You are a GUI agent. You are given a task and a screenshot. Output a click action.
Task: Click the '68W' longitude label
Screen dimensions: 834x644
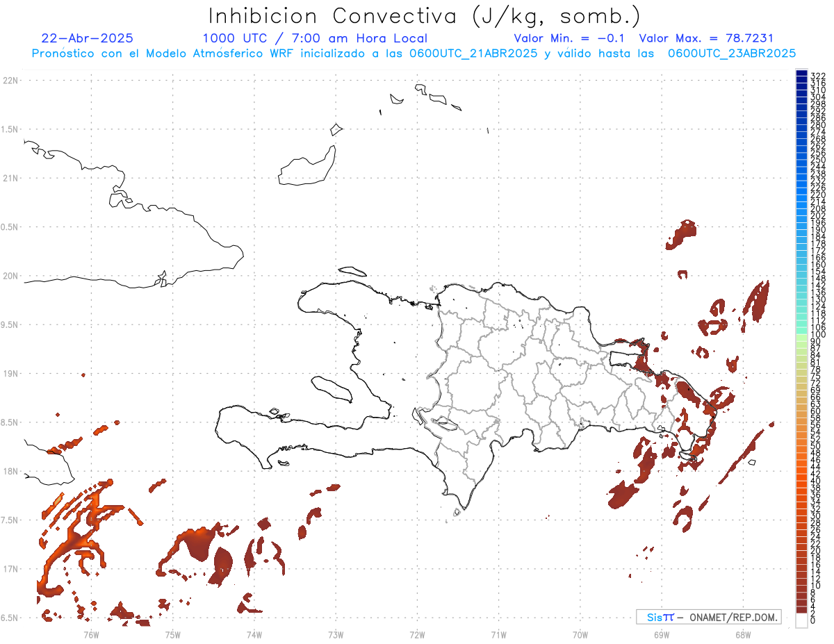tap(743, 634)
